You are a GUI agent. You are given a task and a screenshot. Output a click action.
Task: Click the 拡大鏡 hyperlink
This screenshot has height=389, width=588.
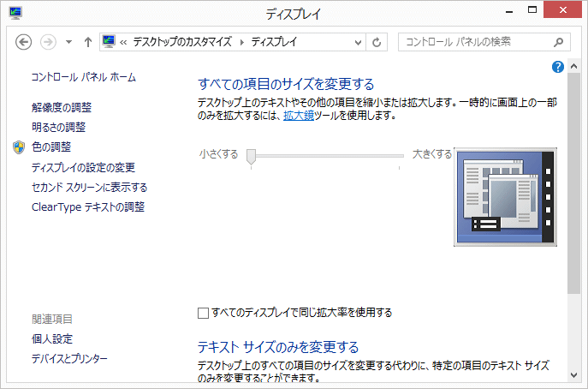tap(299, 116)
